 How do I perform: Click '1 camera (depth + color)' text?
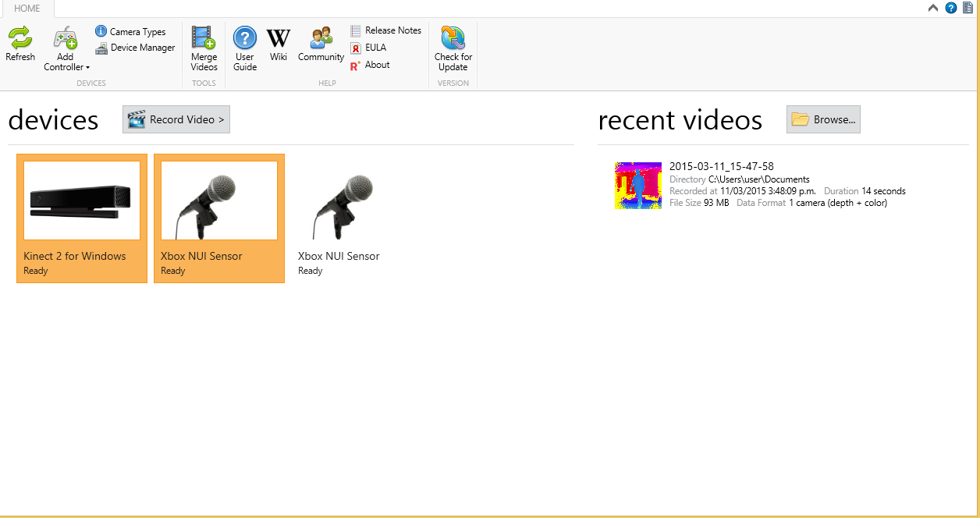point(838,203)
